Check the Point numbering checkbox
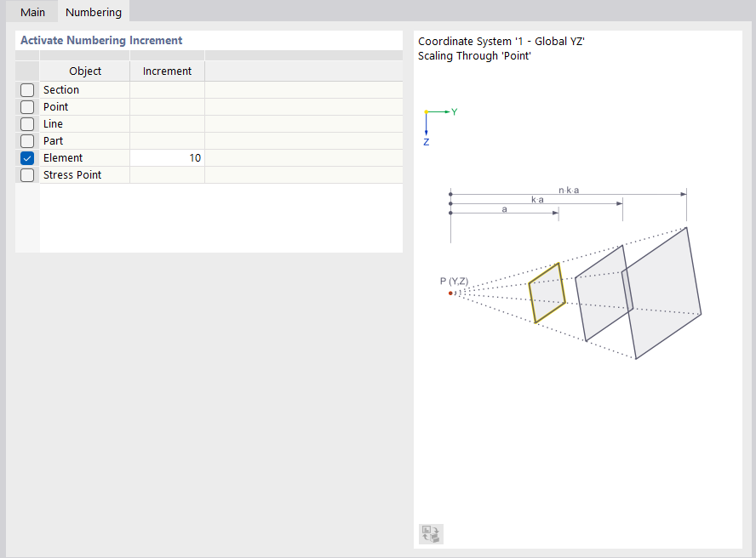756x558 pixels. tap(27, 107)
